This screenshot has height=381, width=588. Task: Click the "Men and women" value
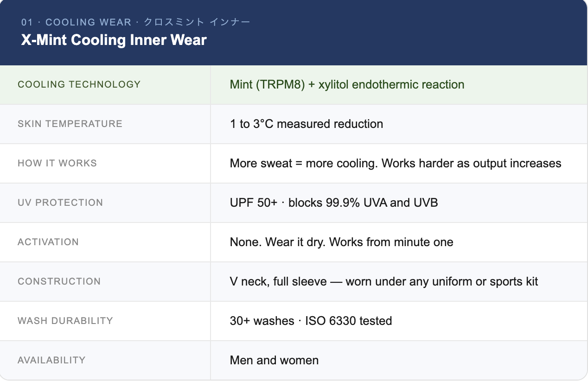click(x=274, y=360)
